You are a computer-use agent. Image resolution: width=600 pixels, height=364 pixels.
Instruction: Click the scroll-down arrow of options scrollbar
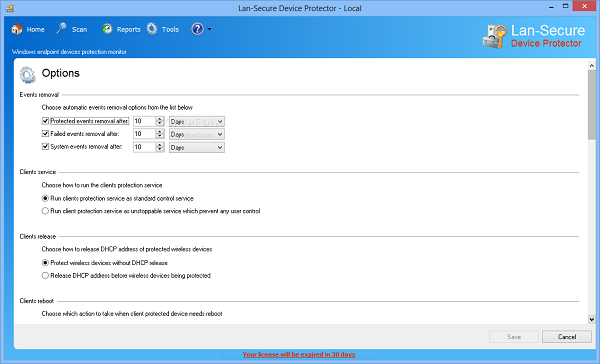(592, 319)
